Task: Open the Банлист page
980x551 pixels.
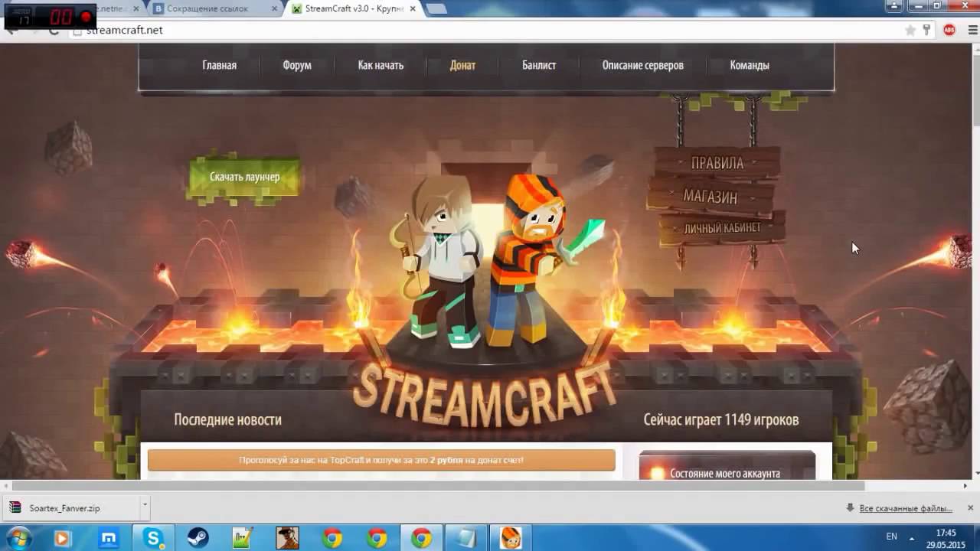Action: pos(539,65)
